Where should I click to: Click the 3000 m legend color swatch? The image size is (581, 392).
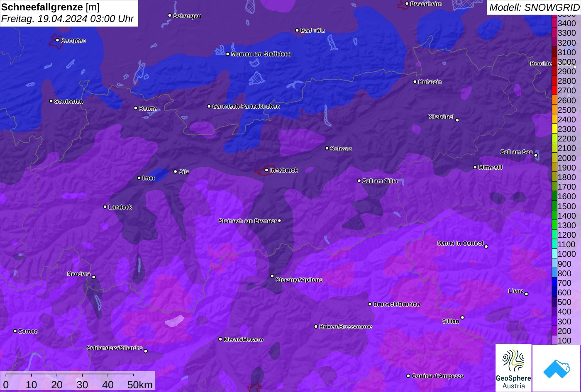pos(554,62)
